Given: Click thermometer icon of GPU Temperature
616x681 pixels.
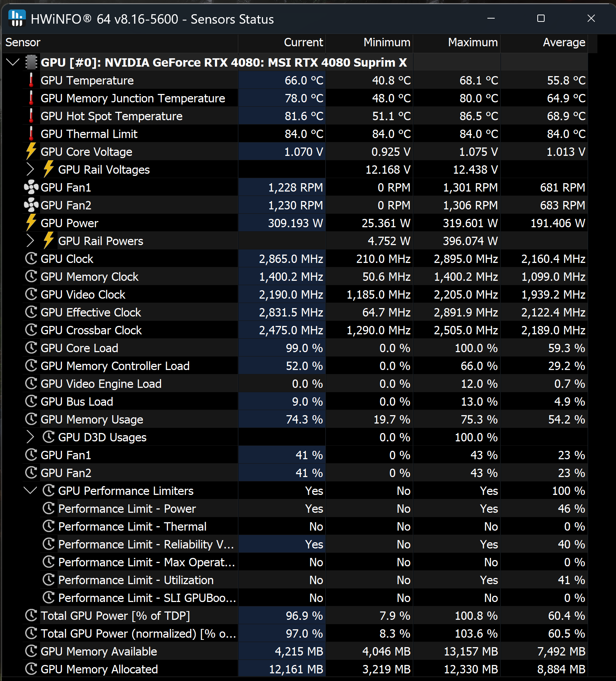Looking at the screenshot, I should click(31, 80).
